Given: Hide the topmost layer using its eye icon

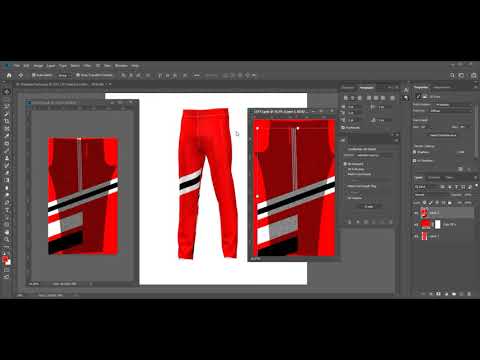Looking at the screenshot, I should pyautogui.click(x=416, y=213).
